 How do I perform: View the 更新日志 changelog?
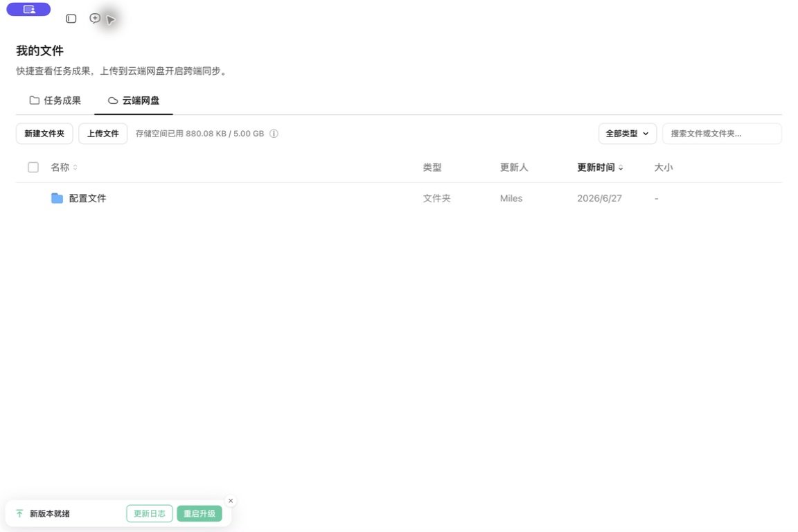point(150,514)
